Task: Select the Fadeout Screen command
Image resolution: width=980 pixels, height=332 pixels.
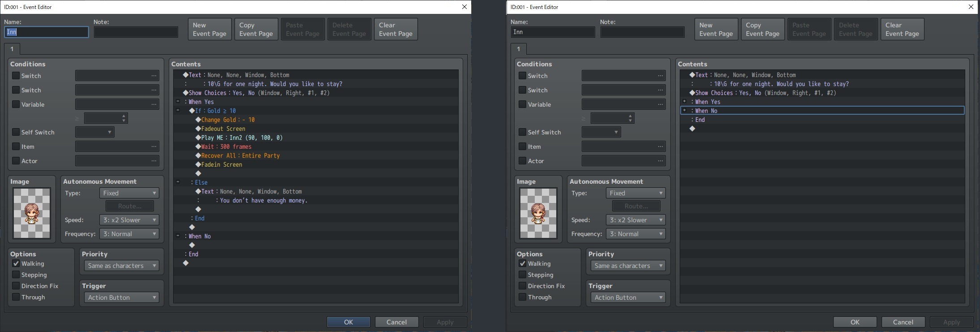Action: [x=316, y=129]
